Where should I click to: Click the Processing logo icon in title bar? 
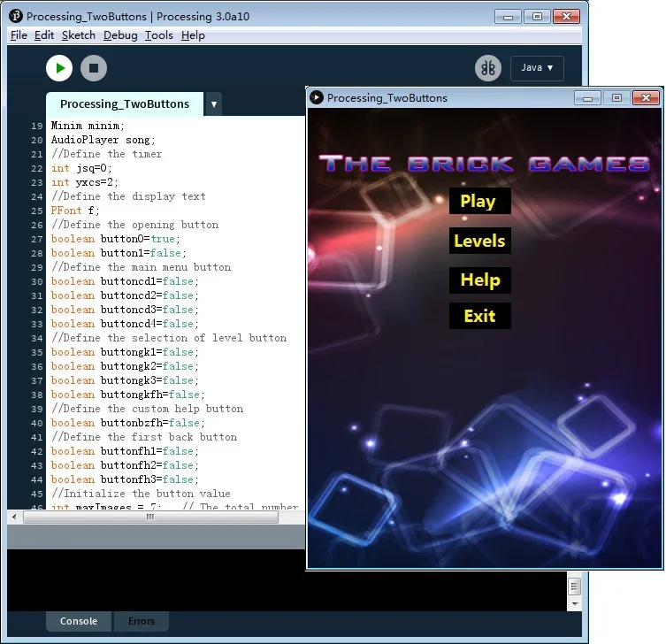pos(16,16)
